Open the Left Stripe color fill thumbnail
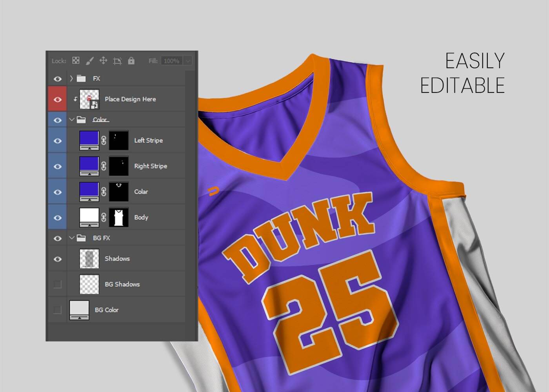The width and height of the screenshot is (549, 392). coord(89,140)
